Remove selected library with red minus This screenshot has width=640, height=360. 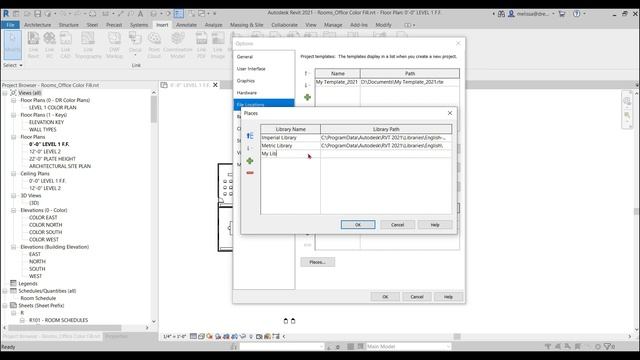(250, 173)
